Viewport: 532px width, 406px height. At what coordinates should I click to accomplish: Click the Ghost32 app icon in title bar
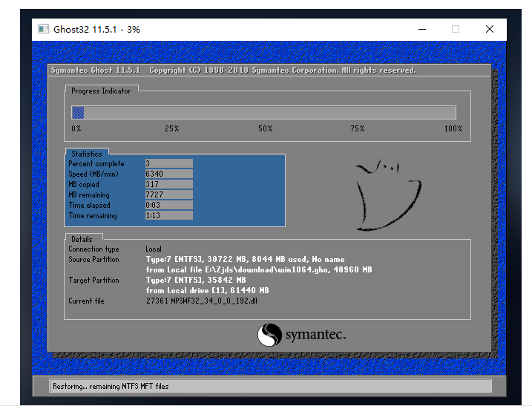(x=45, y=29)
